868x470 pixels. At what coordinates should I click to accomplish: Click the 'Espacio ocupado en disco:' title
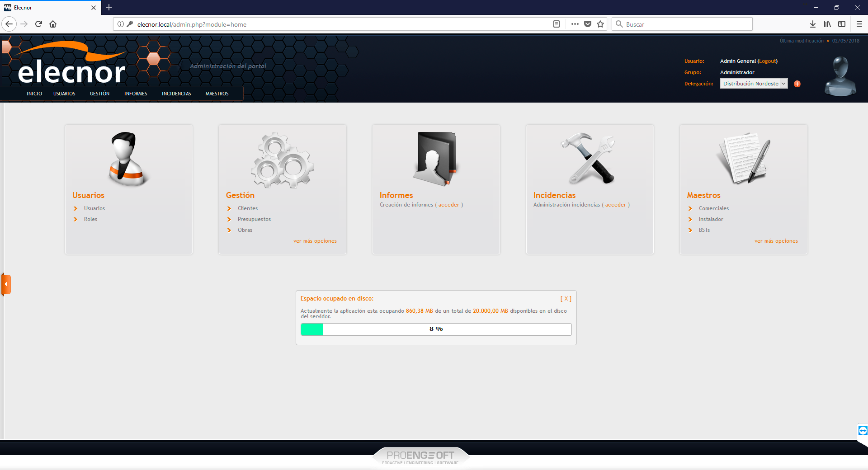pyautogui.click(x=337, y=299)
